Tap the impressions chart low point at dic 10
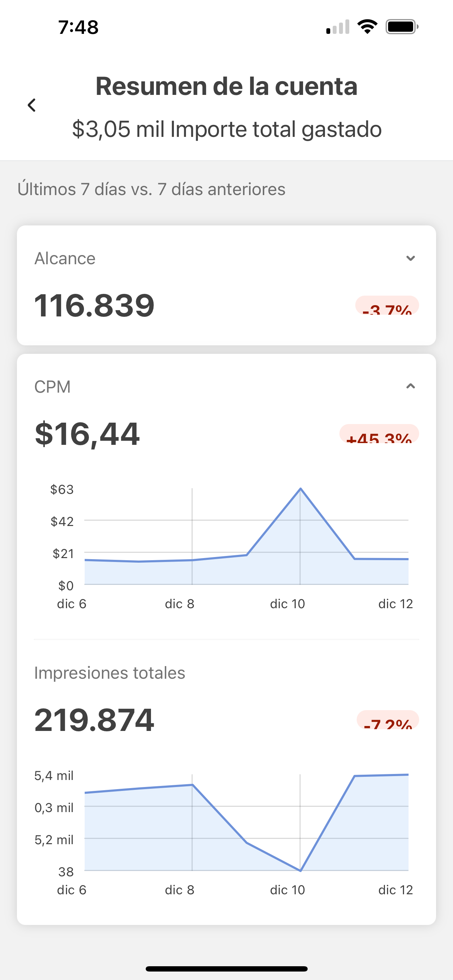Screen dimensions: 453x980 301,870
